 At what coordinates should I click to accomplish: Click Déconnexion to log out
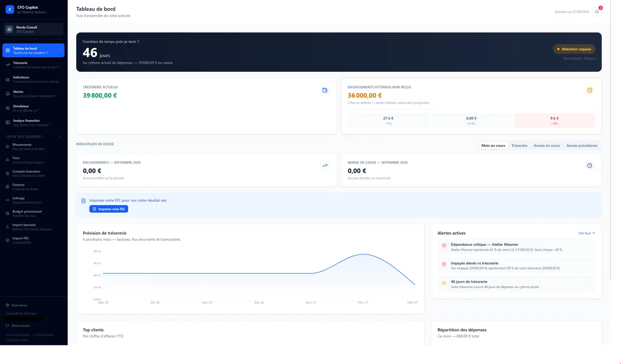(x=18, y=326)
